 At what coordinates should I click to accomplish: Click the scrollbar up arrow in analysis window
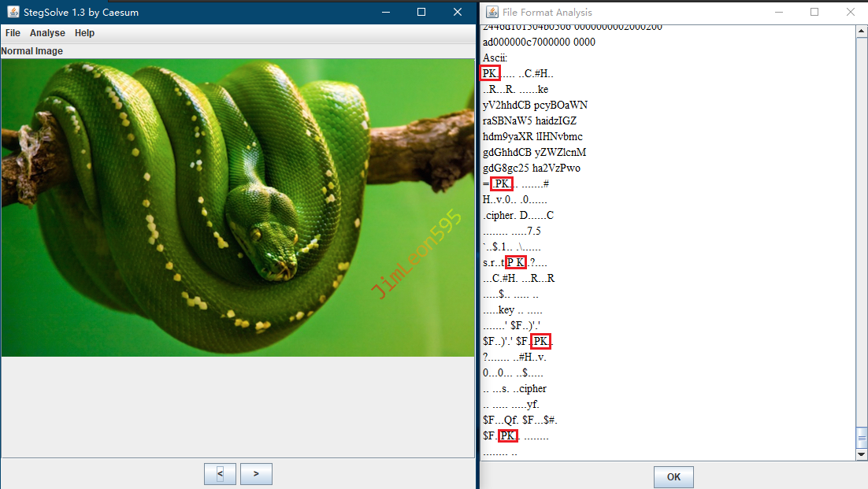(x=861, y=31)
